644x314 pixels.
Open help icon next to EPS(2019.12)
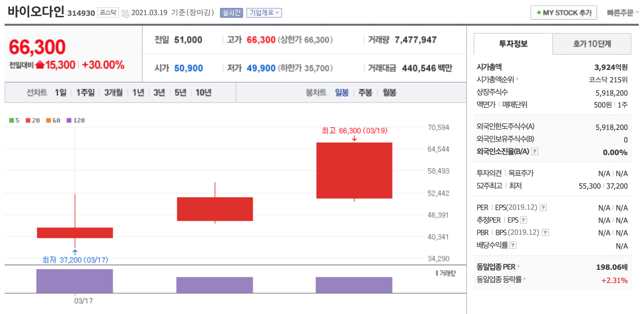543,207
